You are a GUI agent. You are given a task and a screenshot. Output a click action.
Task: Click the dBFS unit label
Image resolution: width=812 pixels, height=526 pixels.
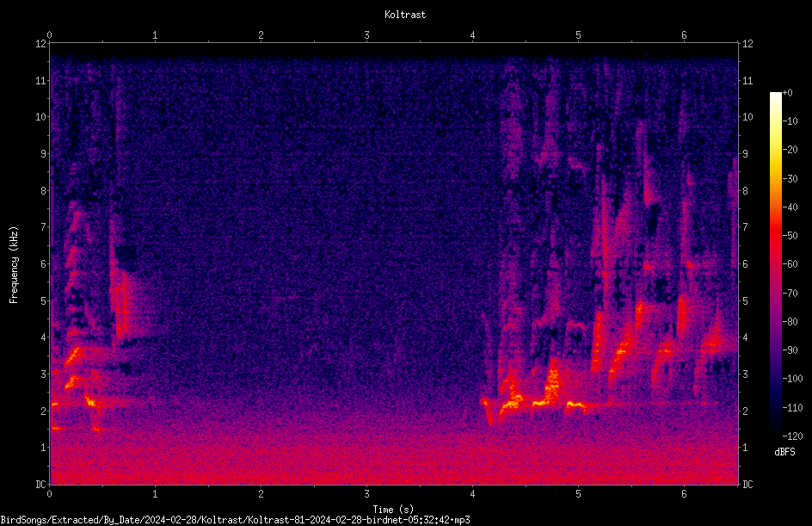(784, 452)
